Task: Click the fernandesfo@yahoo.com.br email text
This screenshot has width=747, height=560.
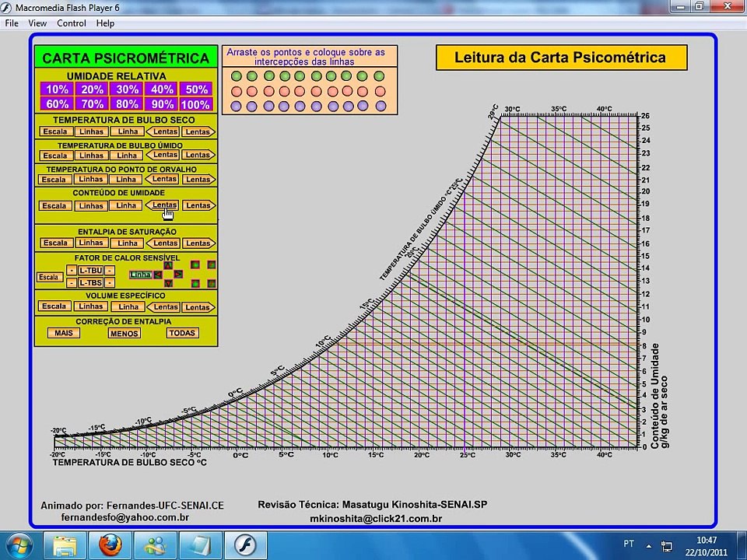Action: pyautogui.click(x=124, y=518)
